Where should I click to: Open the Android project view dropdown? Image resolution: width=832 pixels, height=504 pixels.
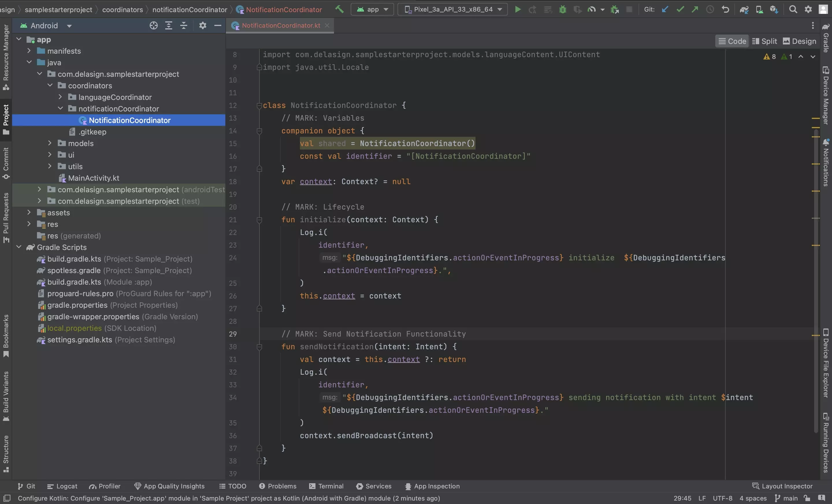(46, 26)
